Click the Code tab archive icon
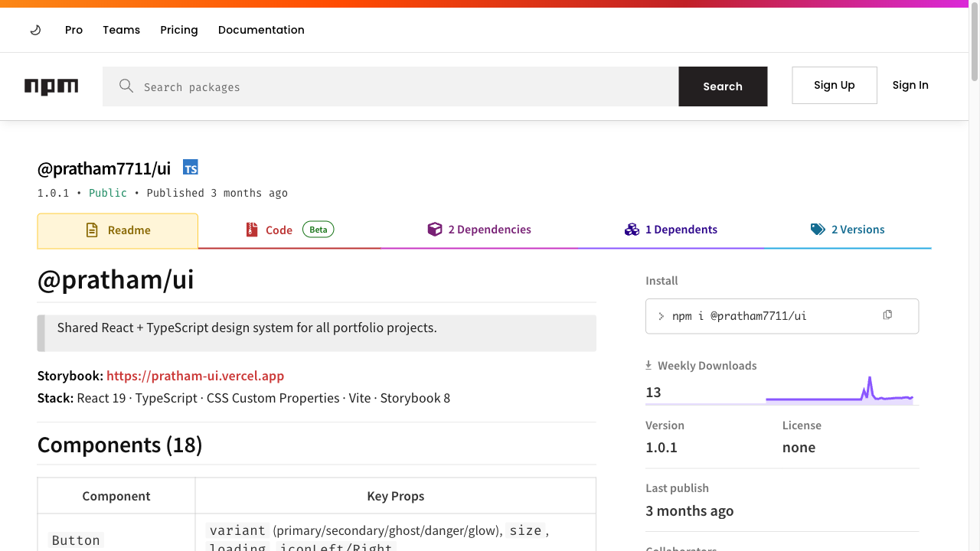This screenshot has width=980, height=551. pos(252,230)
